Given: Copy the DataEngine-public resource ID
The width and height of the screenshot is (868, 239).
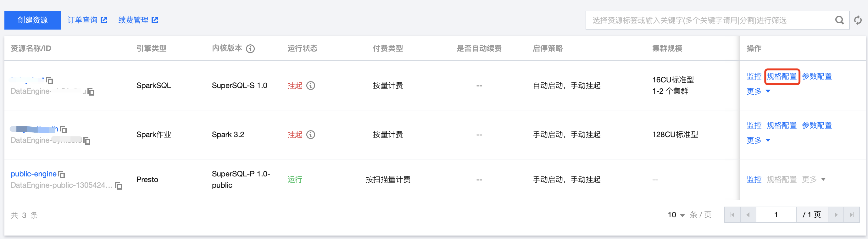Looking at the screenshot, I should point(119,186).
